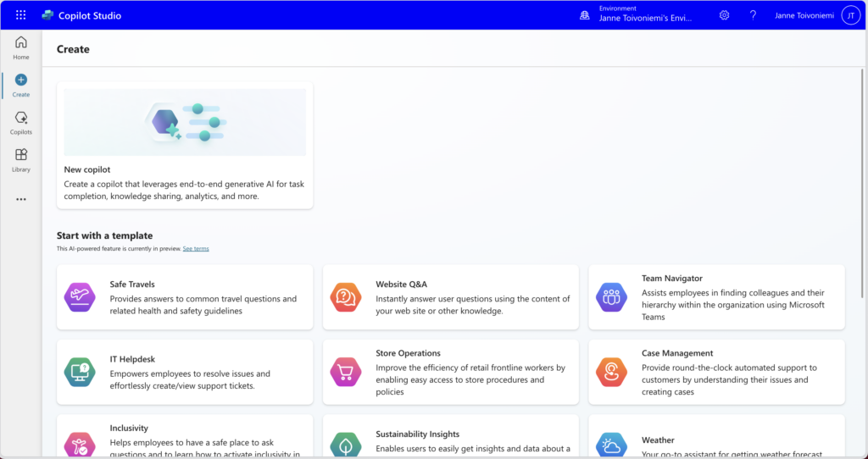The image size is (868, 459).
Task: Click the Copilot Studio logo
Action: (x=47, y=15)
